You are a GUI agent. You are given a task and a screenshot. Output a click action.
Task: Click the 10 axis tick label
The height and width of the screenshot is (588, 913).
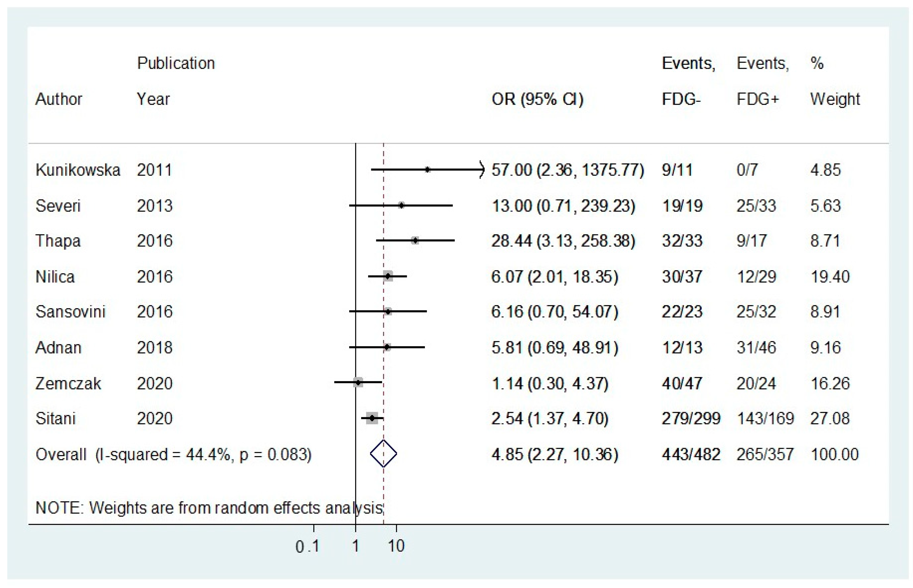[396, 546]
